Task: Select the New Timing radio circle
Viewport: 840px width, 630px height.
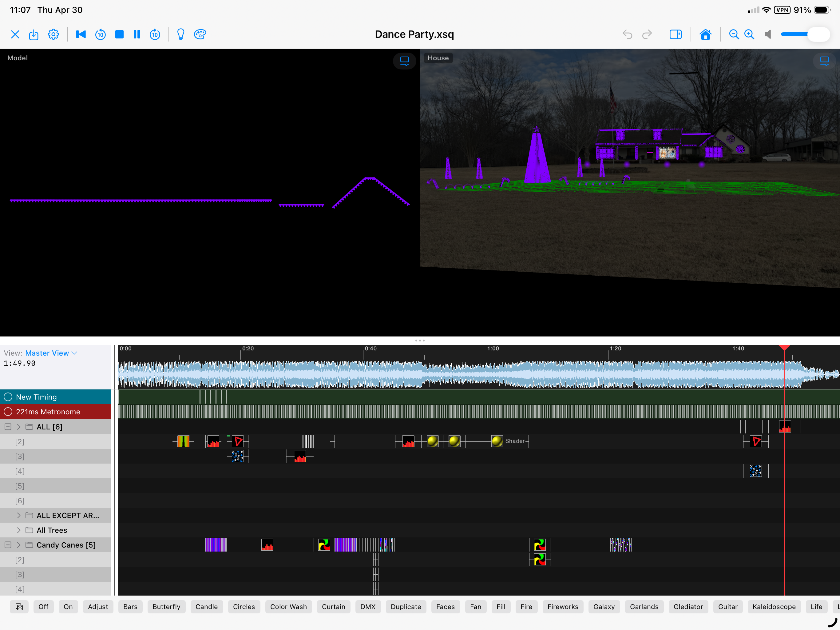Action: tap(8, 397)
